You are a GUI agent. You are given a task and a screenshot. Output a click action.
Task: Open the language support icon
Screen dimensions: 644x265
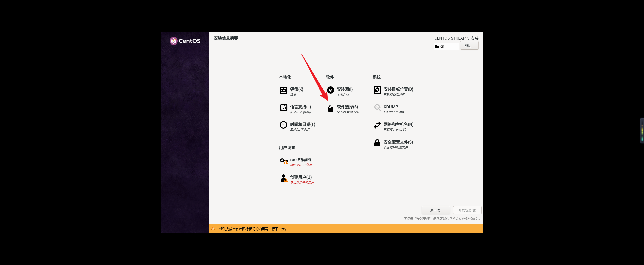point(283,108)
